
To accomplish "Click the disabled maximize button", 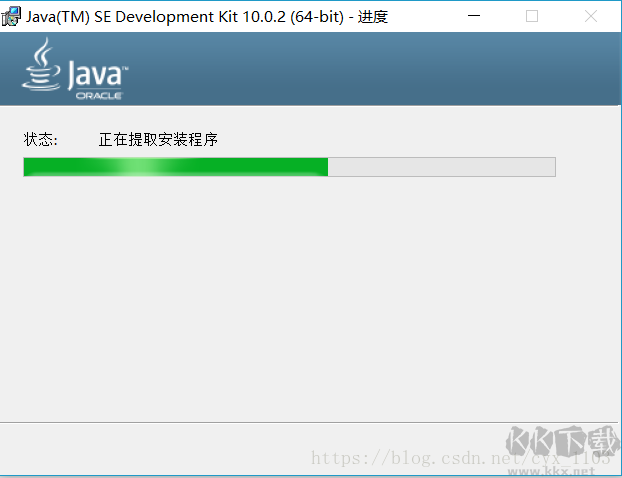I will (x=532, y=16).
